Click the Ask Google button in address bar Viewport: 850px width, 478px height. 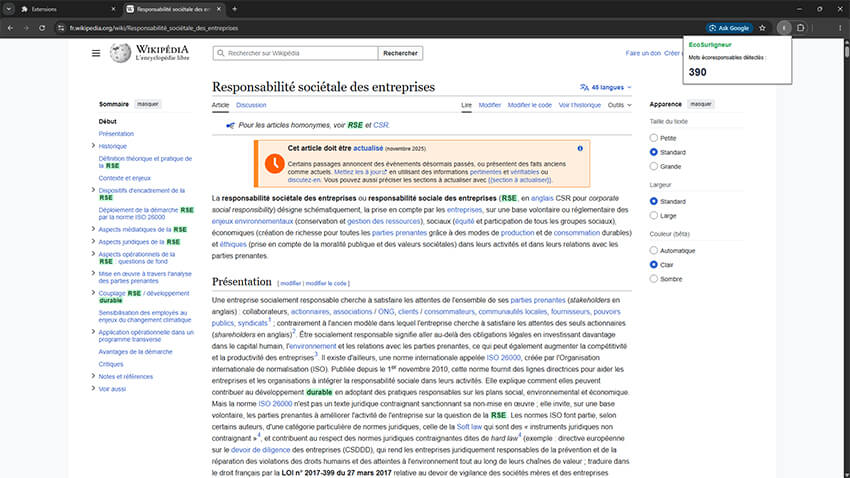tap(729, 28)
